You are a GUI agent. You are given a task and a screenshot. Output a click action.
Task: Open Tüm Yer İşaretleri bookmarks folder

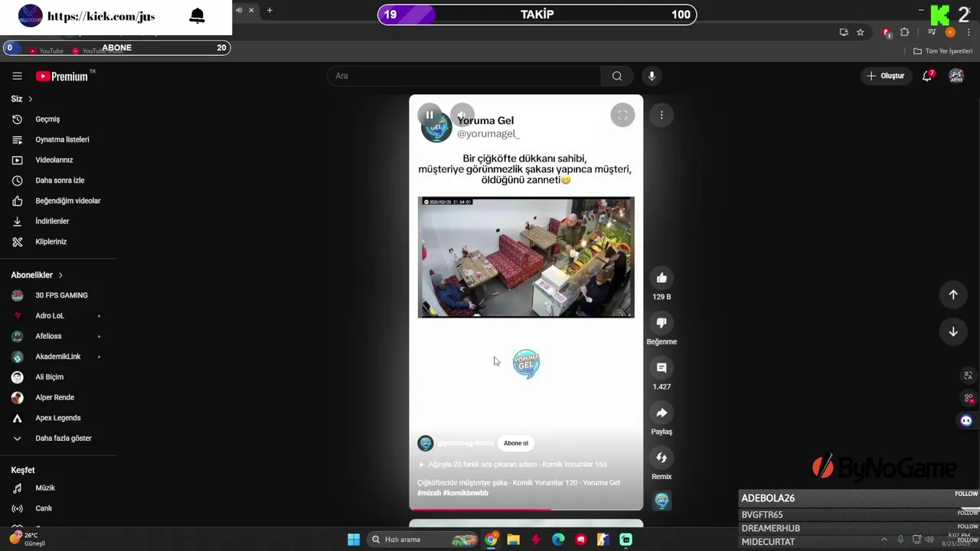pyautogui.click(x=943, y=51)
